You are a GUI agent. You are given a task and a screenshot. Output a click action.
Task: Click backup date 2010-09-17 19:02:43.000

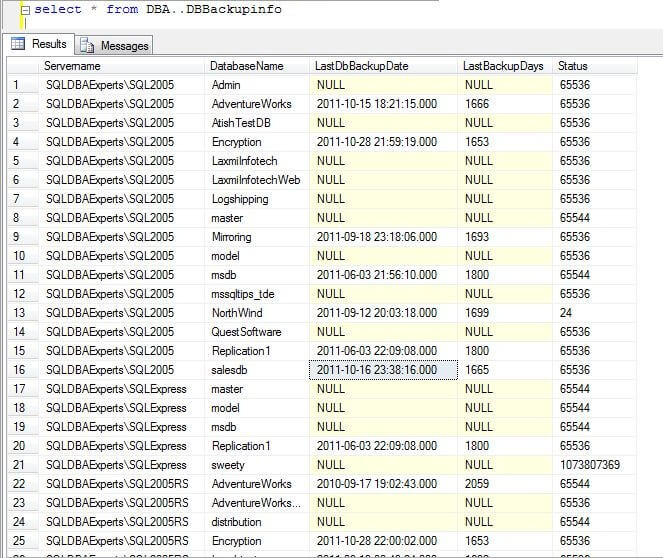[x=384, y=484]
